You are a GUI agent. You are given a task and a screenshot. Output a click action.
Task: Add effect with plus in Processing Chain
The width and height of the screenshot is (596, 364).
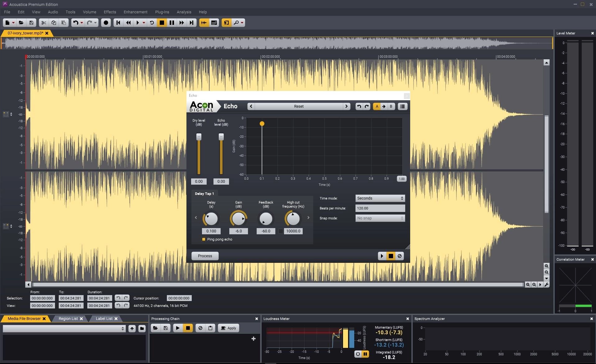(254, 339)
